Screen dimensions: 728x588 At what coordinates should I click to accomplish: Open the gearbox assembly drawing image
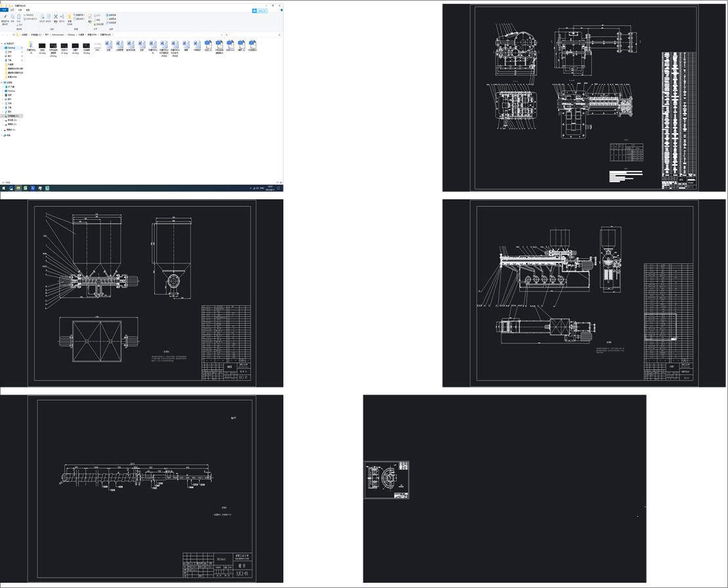point(584,98)
